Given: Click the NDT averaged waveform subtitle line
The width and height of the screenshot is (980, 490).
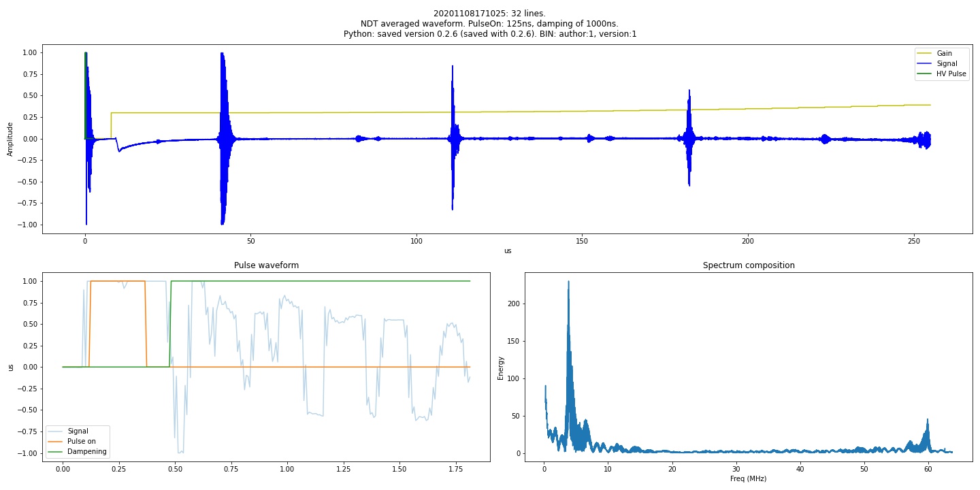Looking at the screenshot, I should [490, 23].
